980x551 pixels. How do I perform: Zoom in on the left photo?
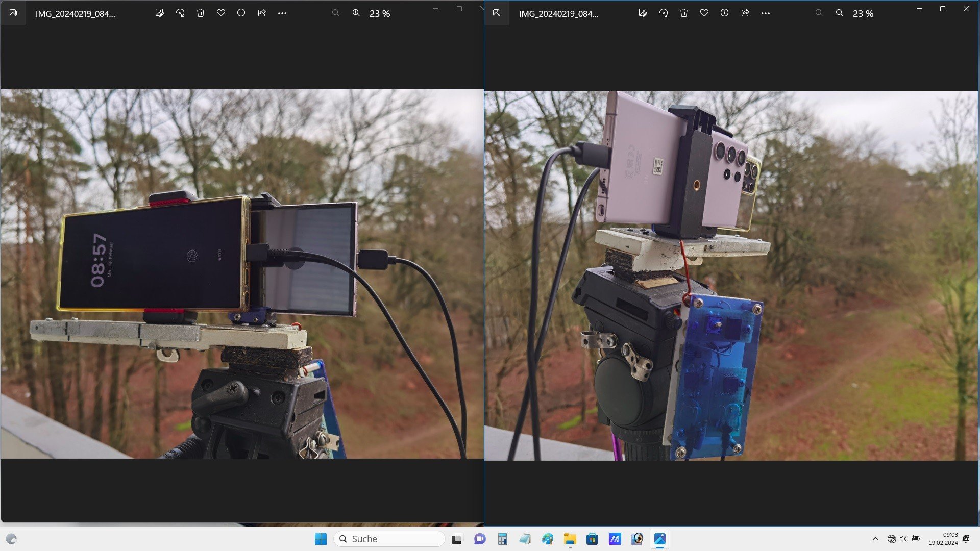[356, 13]
